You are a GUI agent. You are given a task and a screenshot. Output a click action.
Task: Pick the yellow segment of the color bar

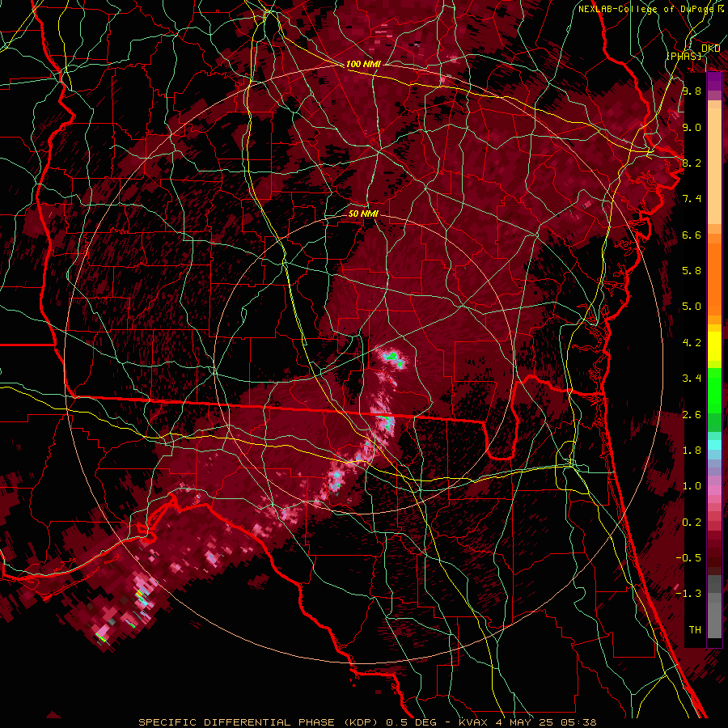[x=714, y=346]
